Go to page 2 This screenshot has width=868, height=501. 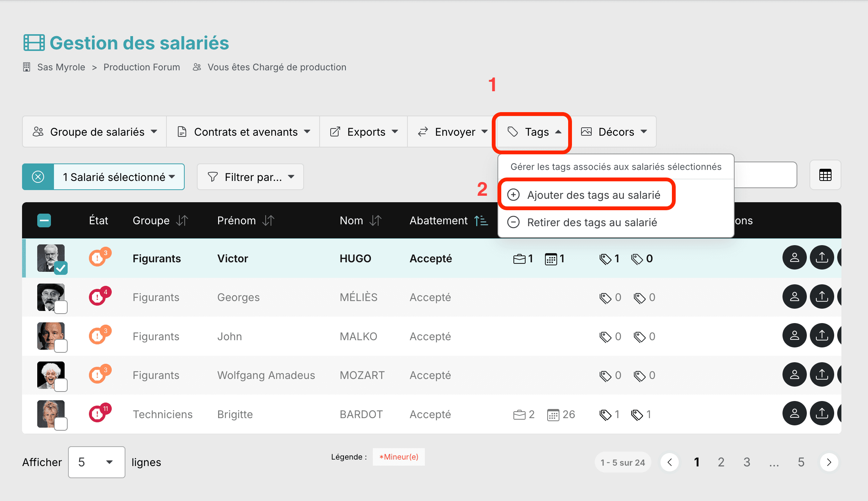pyautogui.click(x=721, y=462)
